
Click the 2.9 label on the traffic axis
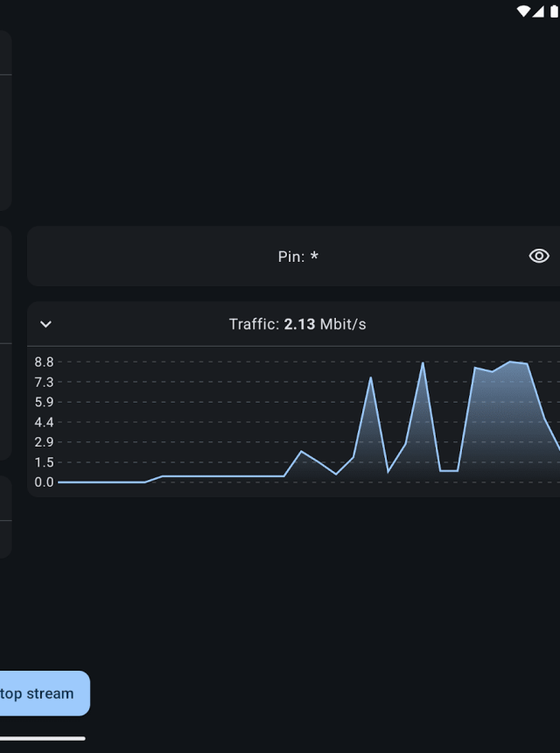pyautogui.click(x=45, y=442)
